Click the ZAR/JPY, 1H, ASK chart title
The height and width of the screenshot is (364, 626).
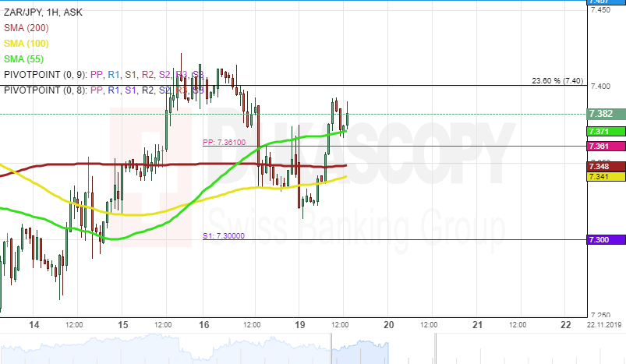click(x=43, y=12)
